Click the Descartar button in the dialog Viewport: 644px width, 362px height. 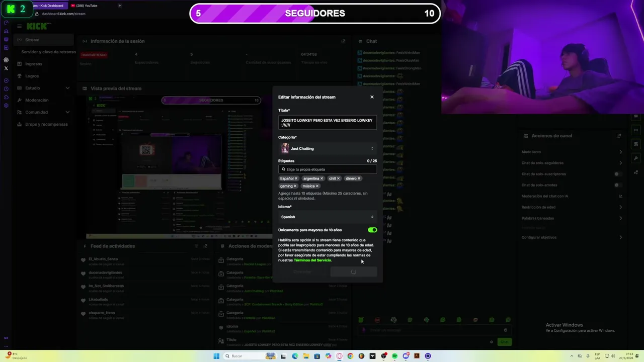[x=302, y=272]
